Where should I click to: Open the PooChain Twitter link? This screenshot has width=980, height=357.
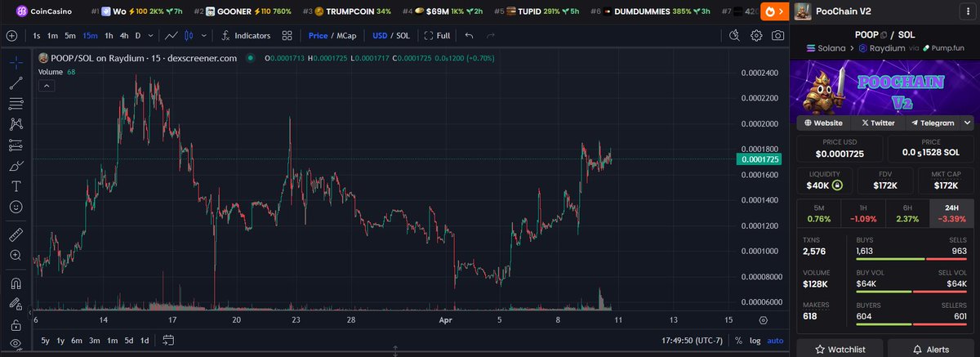pos(878,123)
